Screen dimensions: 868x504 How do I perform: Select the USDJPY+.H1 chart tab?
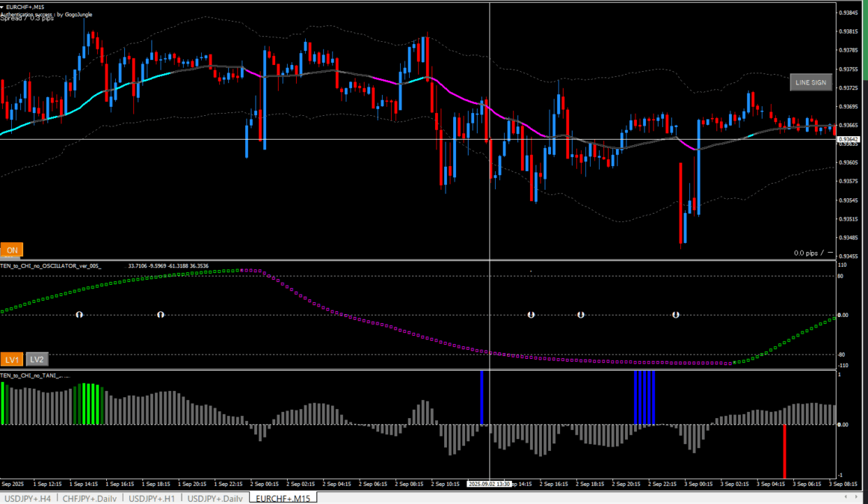tap(153, 498)
